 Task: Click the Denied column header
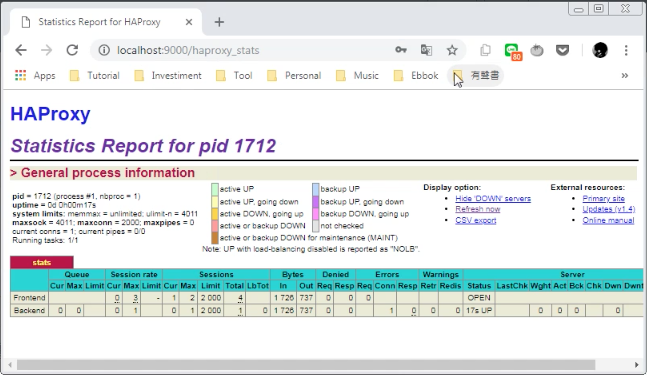335,274
